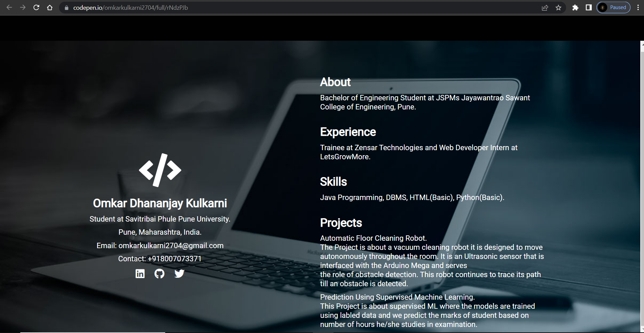Screen dimensions: 644x333
Task: Open the GitHub profile icon
Action: 159,273
